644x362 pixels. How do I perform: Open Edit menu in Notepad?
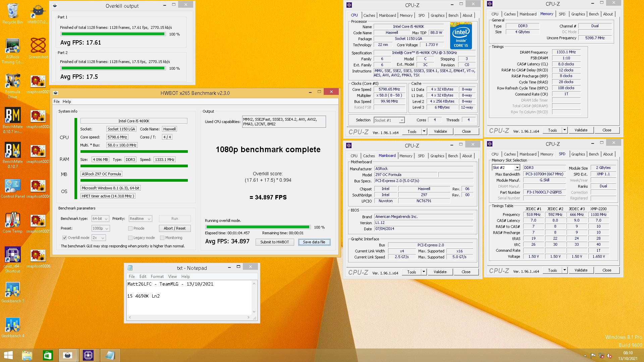tap(143, 277)
